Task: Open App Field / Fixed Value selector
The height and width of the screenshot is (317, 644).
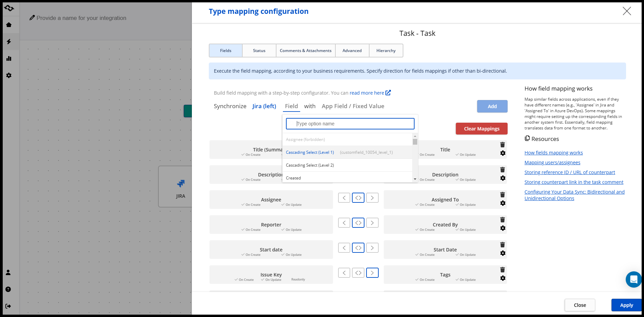Action: coord(353,106)
